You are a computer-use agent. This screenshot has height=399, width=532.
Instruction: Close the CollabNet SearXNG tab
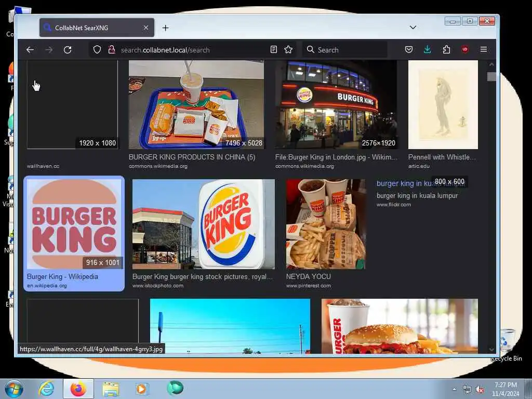145,28
